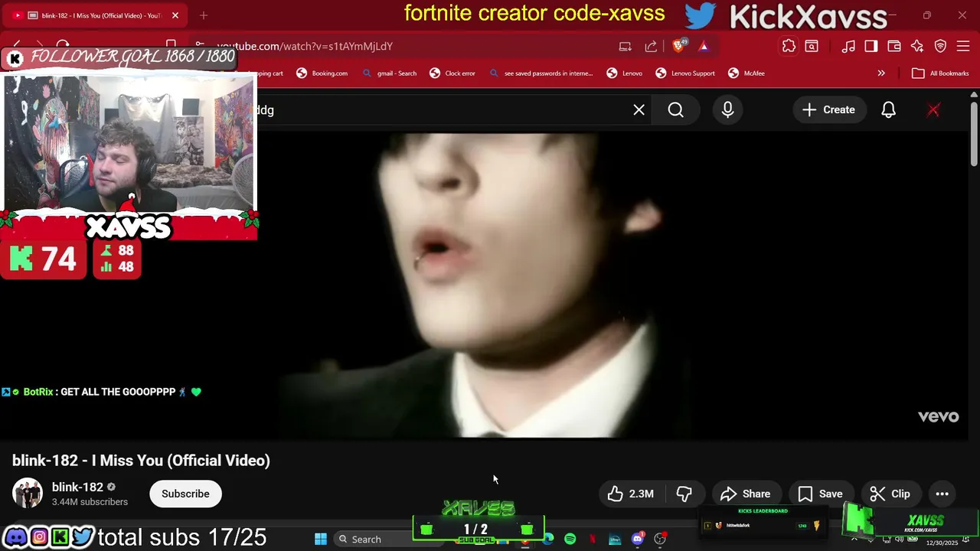This screenshot has width=980, height=551.
Task: Open Microsoft Edge from the taskbar
Action: tap(548, 540)
